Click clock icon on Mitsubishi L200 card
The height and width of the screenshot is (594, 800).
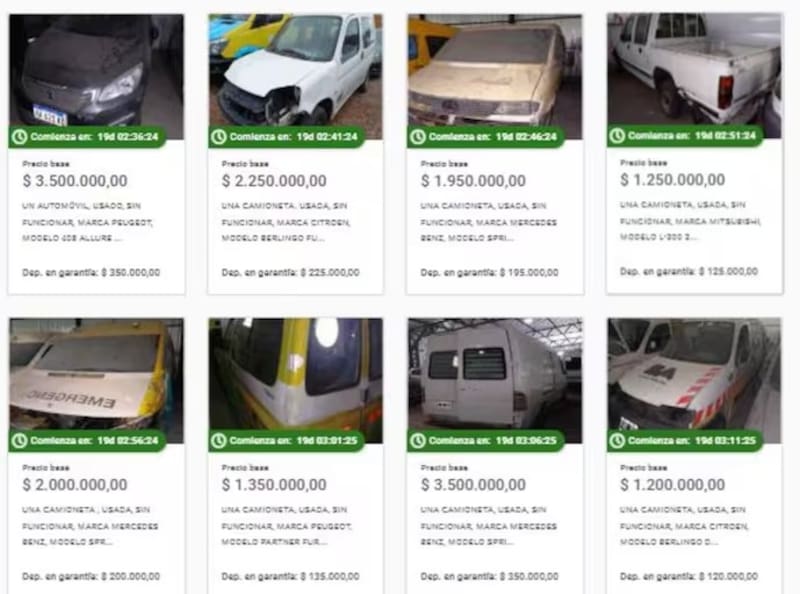coord(617,136)
